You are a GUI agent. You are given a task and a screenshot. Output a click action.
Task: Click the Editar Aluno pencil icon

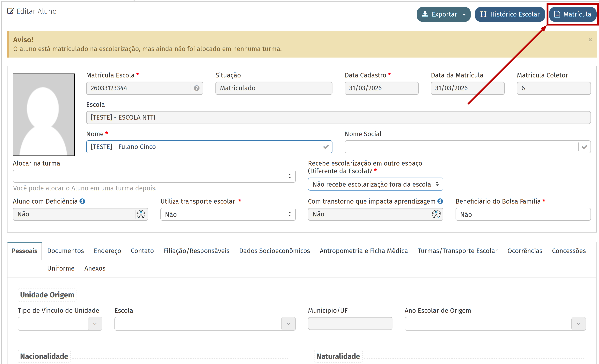[x=10, y=11]
